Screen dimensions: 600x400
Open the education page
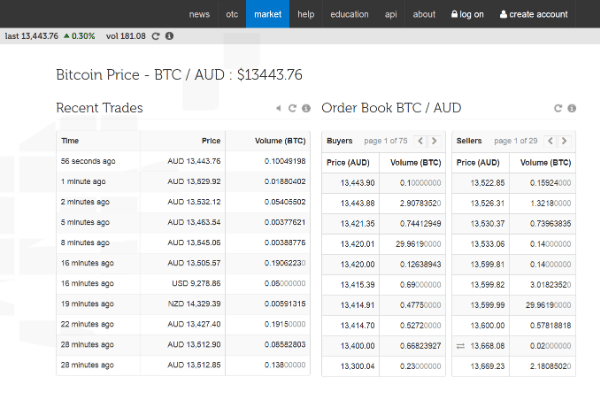(349, 14)
